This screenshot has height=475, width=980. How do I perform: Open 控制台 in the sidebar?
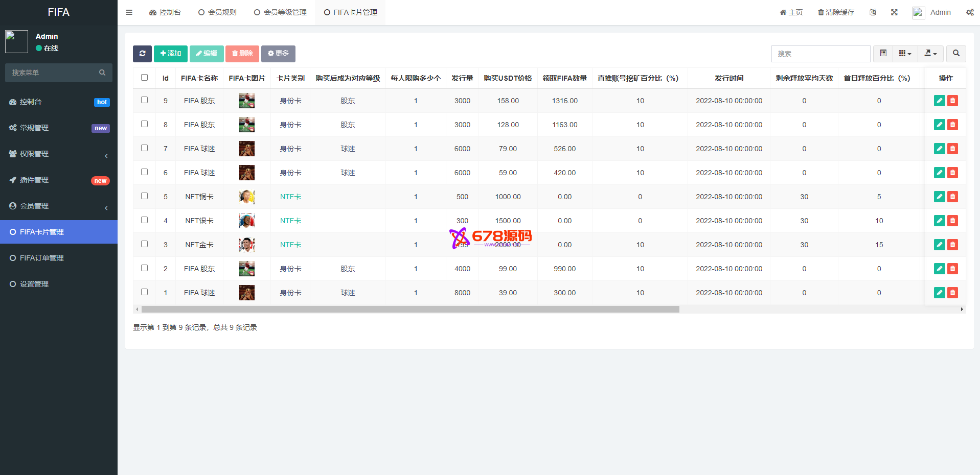[59, 102]
